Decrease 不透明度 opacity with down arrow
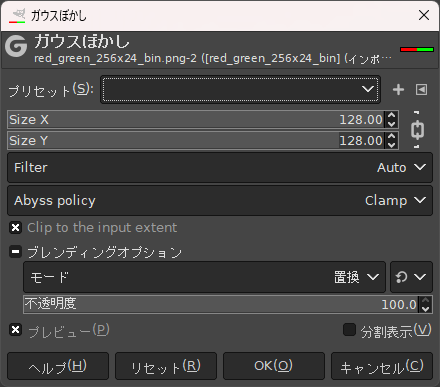 click(426, 309)
